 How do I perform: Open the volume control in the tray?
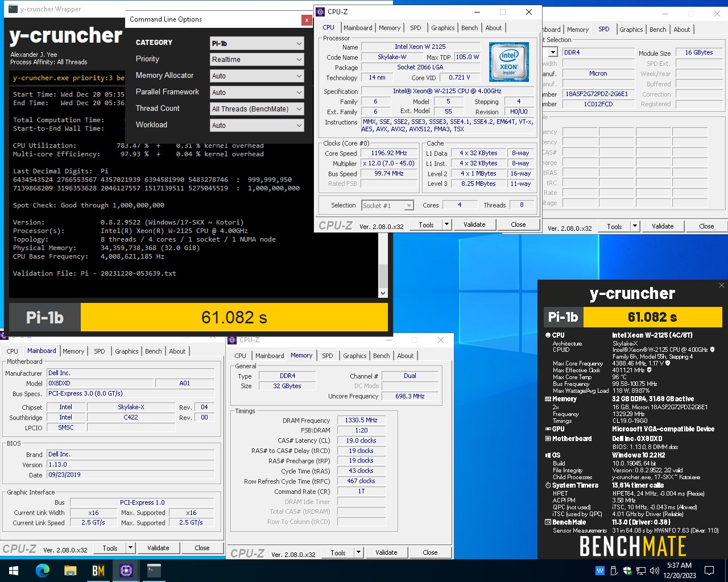654,570
